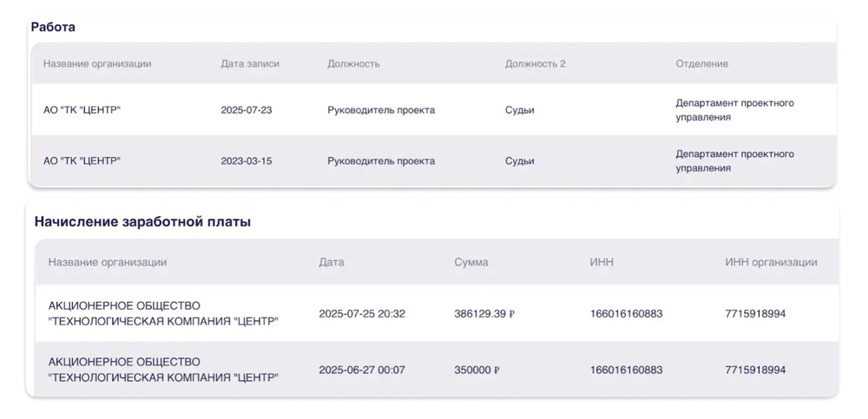The width and height of the screenshot is (868, 419).
Task: Click the department cell in the 2023-03-15 row
Action: tap(734, 160)
